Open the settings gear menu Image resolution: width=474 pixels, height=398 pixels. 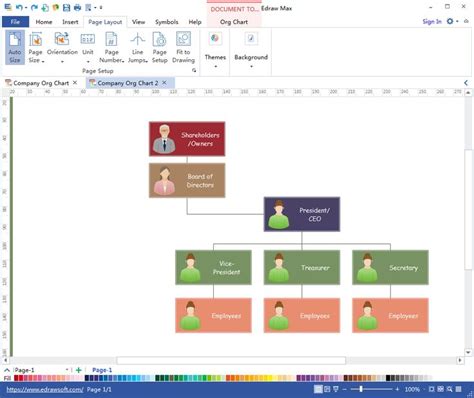point(450,21)
